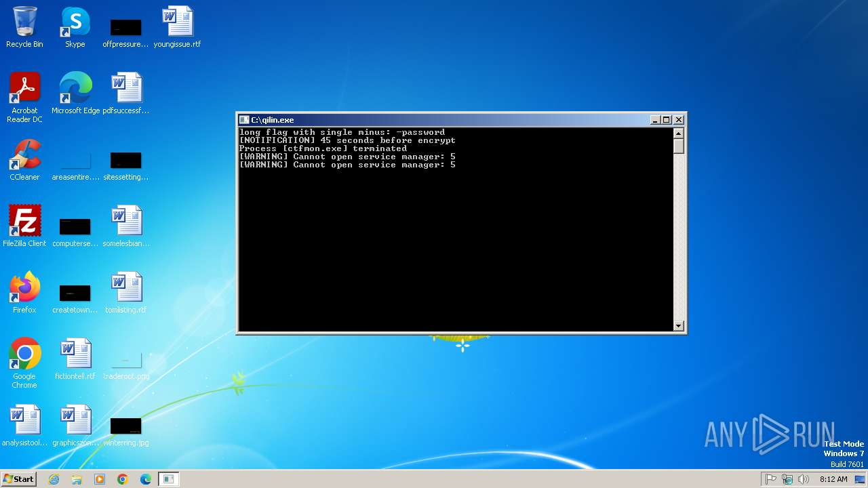Launch CCleaner from the desktop

pyautogui.click(x=24, y=160)
